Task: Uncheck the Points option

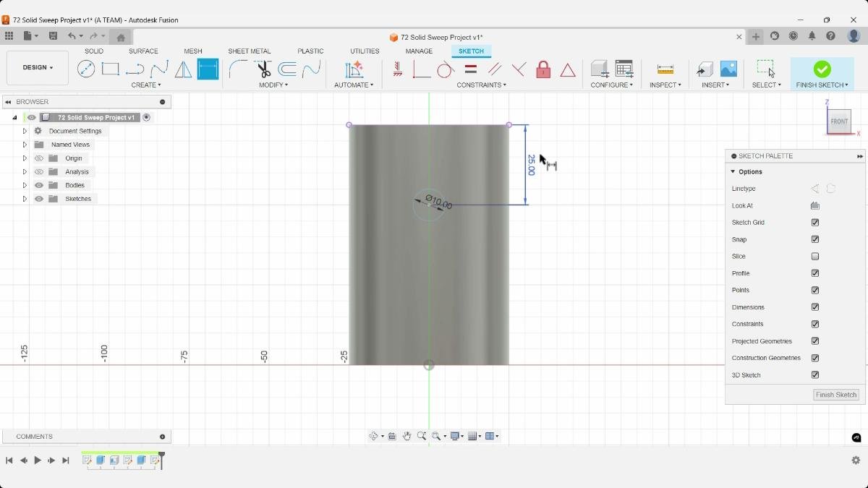Action: pos(815,290)
